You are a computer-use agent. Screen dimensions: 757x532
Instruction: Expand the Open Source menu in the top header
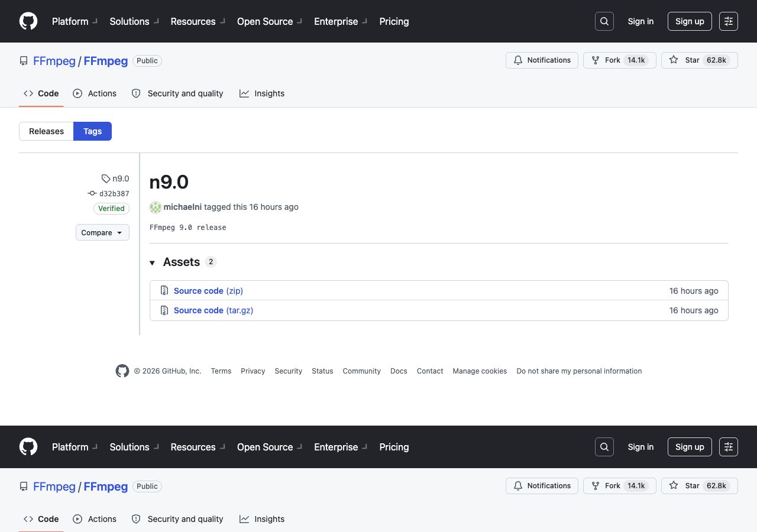pos(270,21)
